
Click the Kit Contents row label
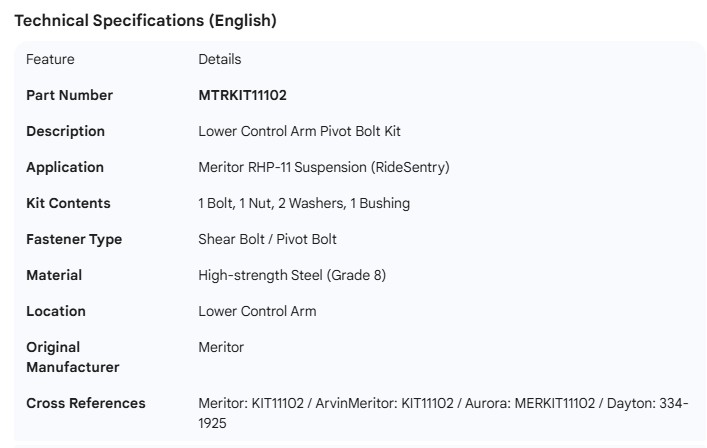(x=68, y=203)
